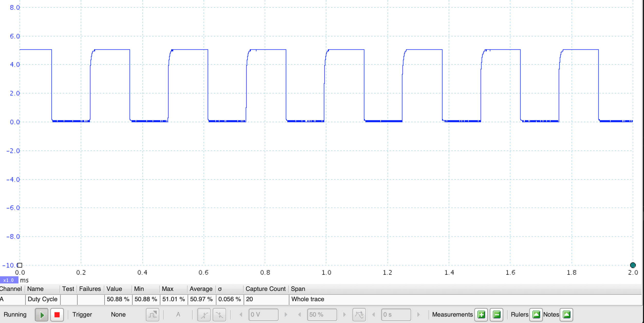Viewport: 644px width, 323px height.
Task: Select the Duty Cycle measurement row
Action: [x=43, y=299]
